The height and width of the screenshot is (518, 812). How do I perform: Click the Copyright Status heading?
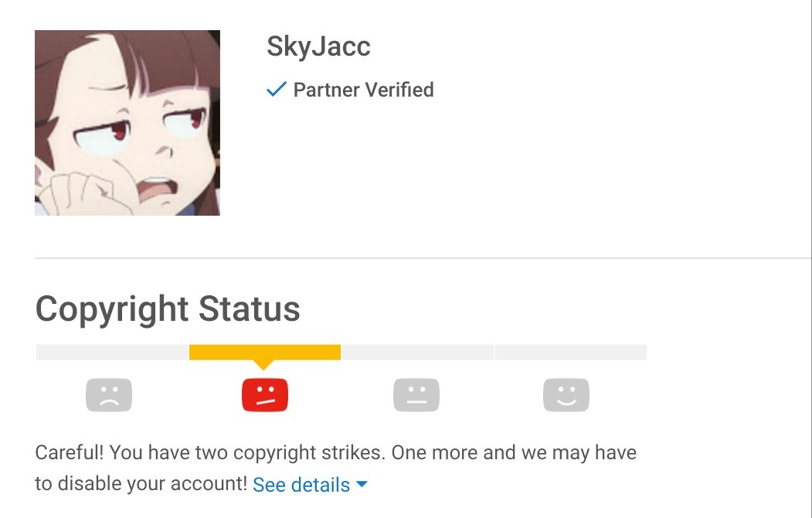tap(168, 309)
